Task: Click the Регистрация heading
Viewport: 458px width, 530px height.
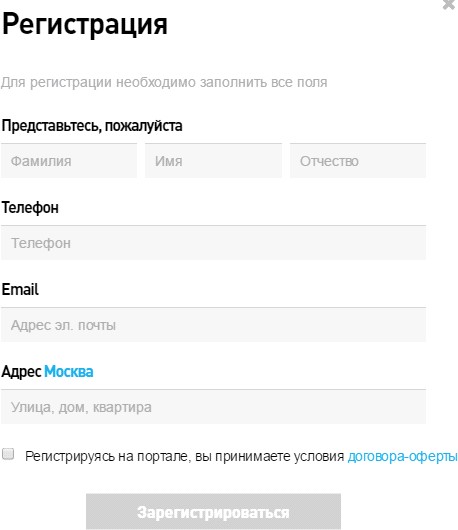Action: tap(85, 24)
